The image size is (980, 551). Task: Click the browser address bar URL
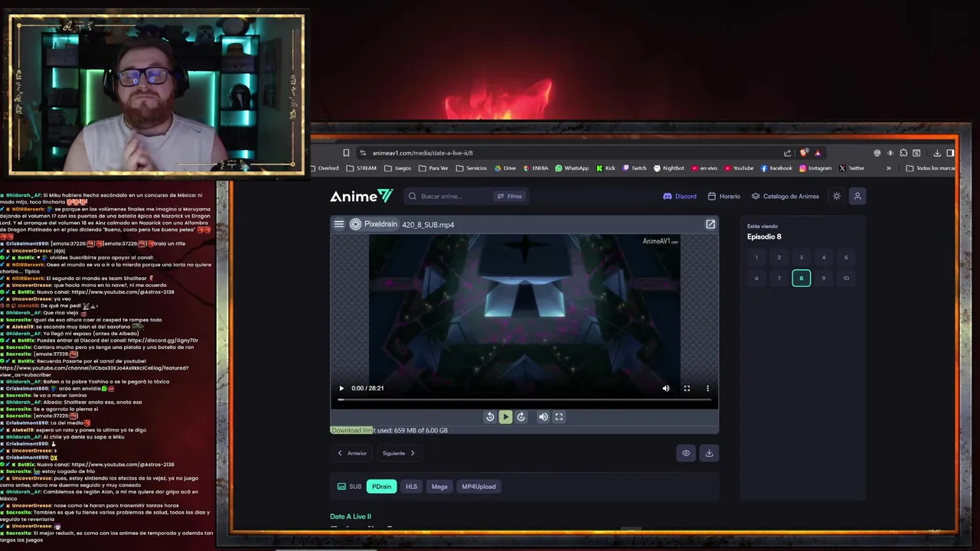[422, 152]
